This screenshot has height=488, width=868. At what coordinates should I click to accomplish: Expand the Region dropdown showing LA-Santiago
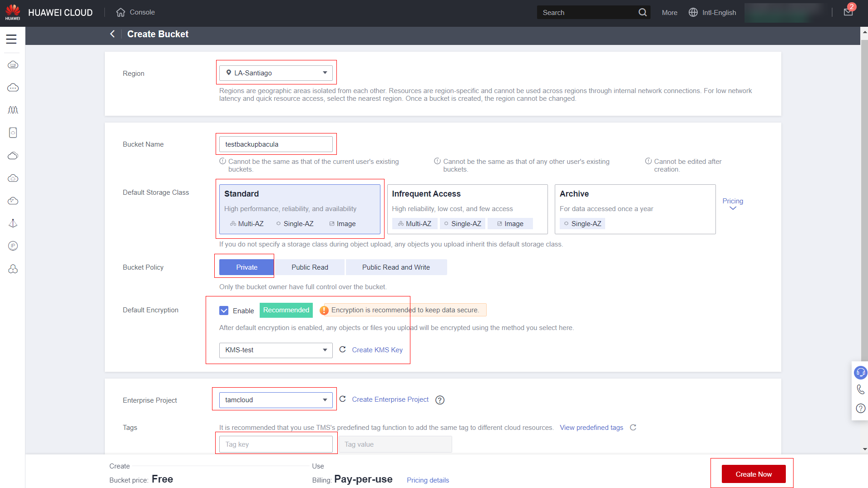tap(276, 73)
